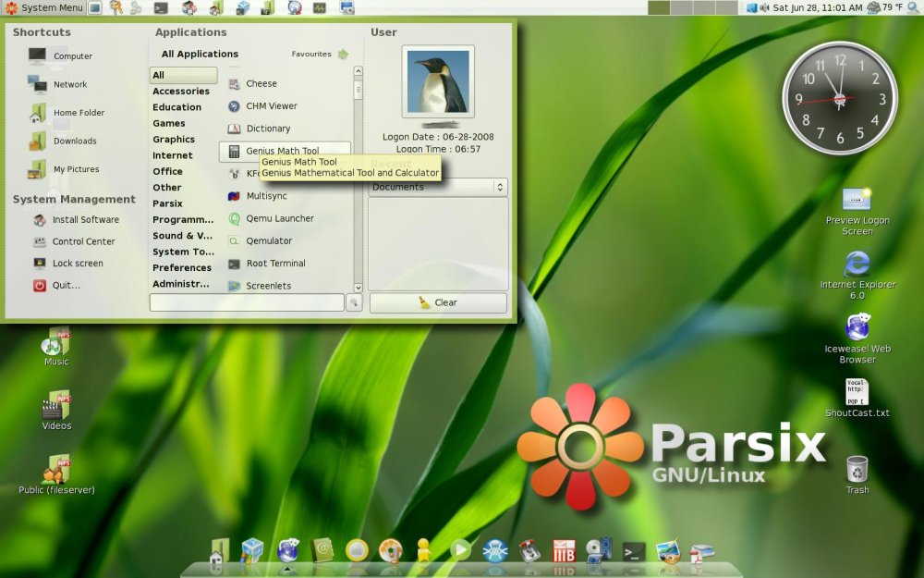The width and height of the screenshot is (924, 578).
Task: Open the Documents dropdown under Recent
Action: tap(438, 187)
